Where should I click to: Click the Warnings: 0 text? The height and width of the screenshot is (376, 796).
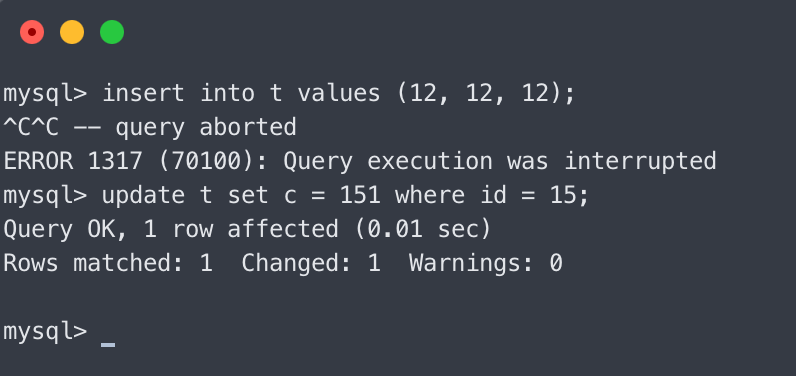coord(486,264)
